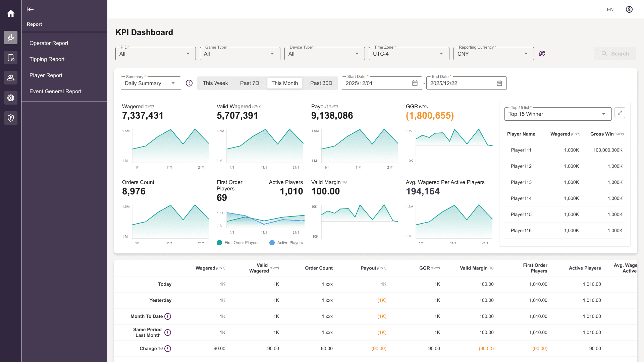Open the players group sidebar icon
The image size is (644, 362).
coord(11,78)
